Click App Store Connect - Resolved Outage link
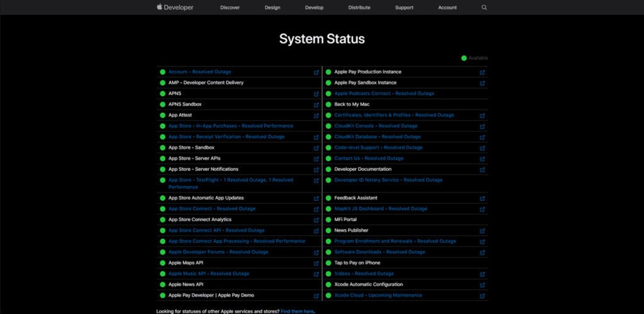The height and width of the screenshot is (314, 644). 212,208
